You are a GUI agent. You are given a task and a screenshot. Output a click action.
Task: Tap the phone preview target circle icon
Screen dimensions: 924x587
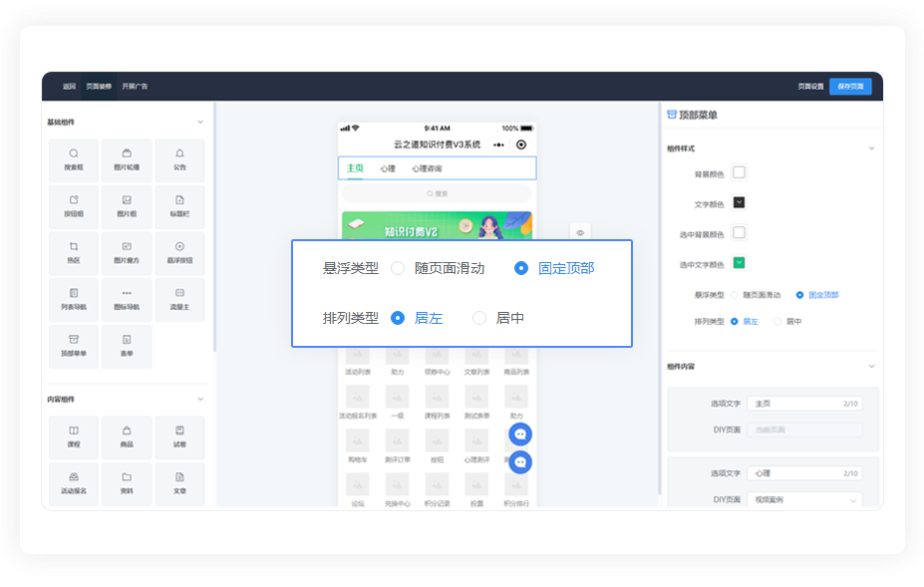tap(521, 145)
